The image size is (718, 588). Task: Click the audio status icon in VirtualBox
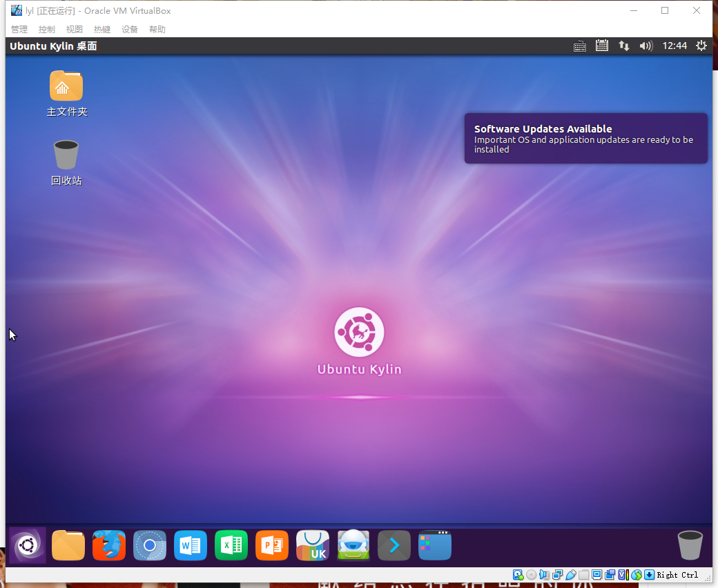tap(544, 575)
